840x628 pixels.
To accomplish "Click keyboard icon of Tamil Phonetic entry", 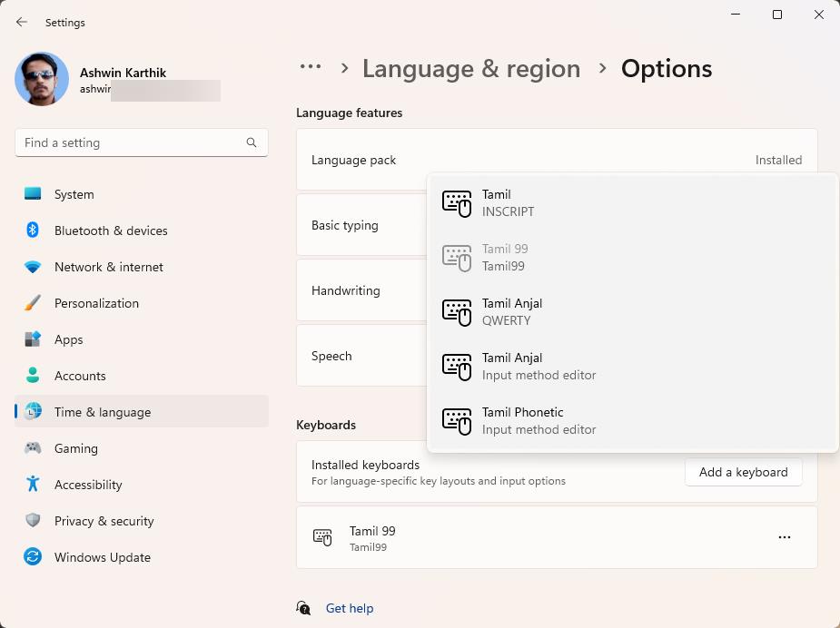I will [x=457, y=421].
